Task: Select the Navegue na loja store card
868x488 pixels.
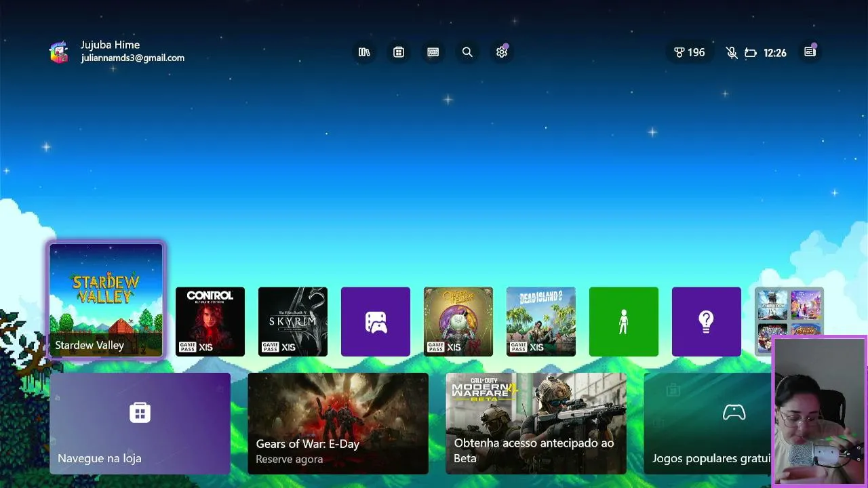Action: [140, 424]
